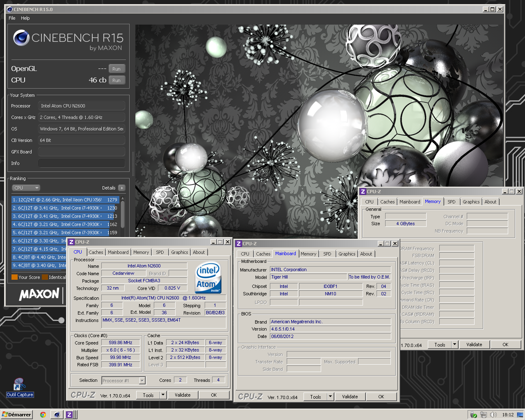The image size is (525, 420).
Task: Open the CPU ranking type dropdown
Action: coord(26,188)
